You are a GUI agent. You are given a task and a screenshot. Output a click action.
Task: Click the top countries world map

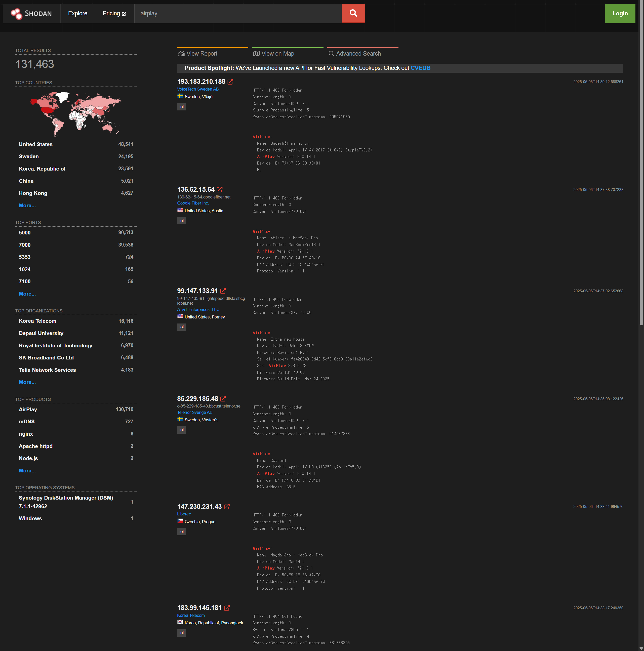(76, 114)
